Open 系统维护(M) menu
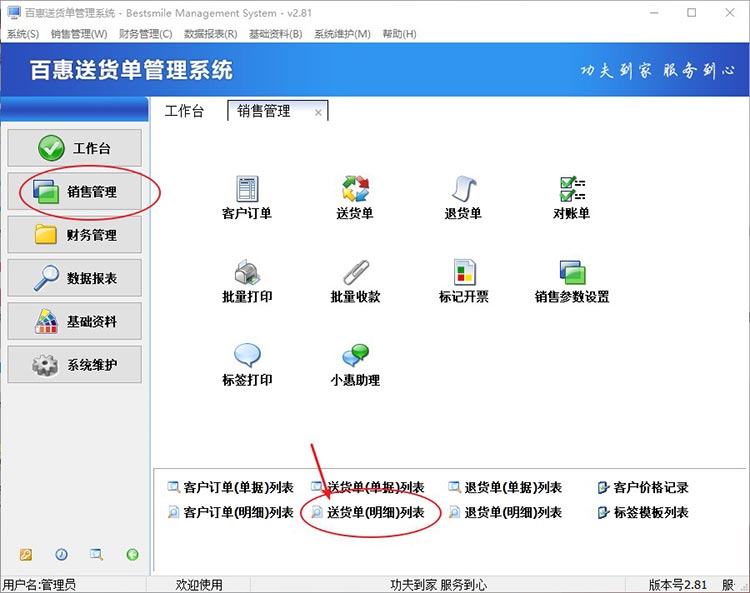This screenshot has width=750, height=593. pyautogui.click(x=342, y=34)
